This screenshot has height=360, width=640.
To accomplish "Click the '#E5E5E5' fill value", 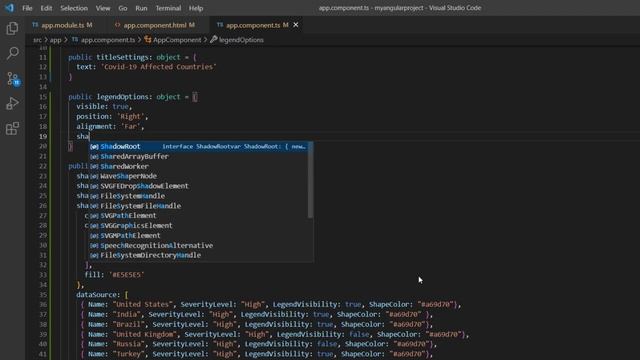I will click(127, 275).
